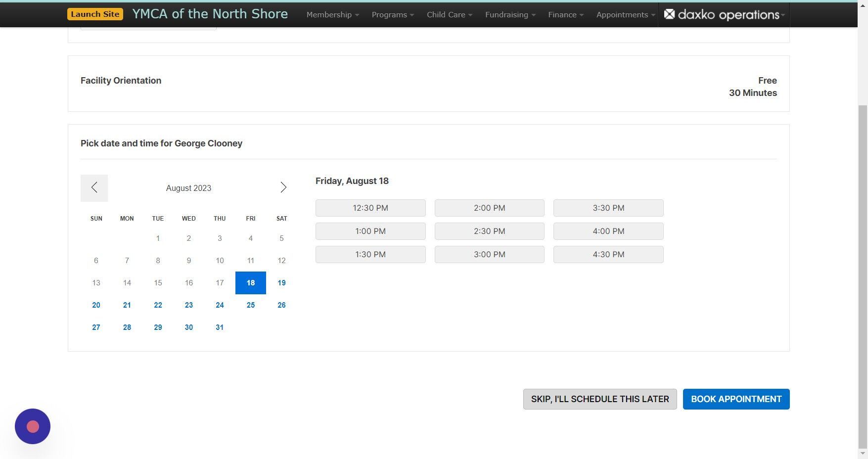
Task: Open the Child Care menu
Action: (x=448, y=14)
